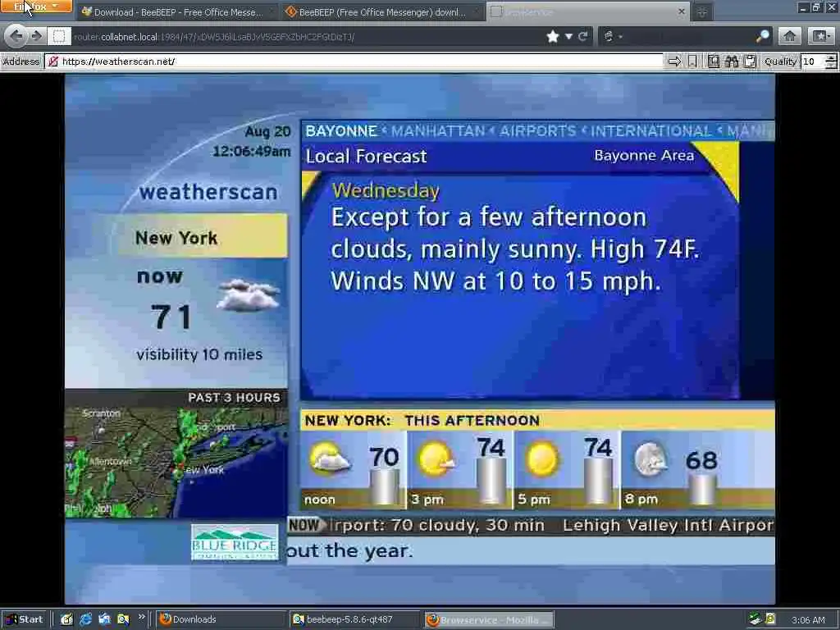Switch to the 'Download - BeeBEEP - Free Office Messe...' tab
The width and height of the screenshot is (840, 630).
(177, 11)
